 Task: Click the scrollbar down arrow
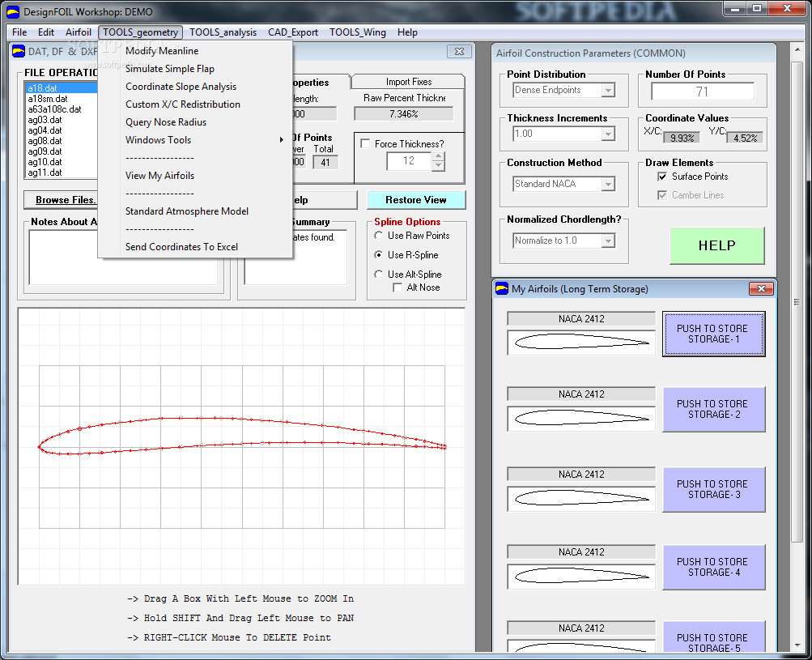797,645
